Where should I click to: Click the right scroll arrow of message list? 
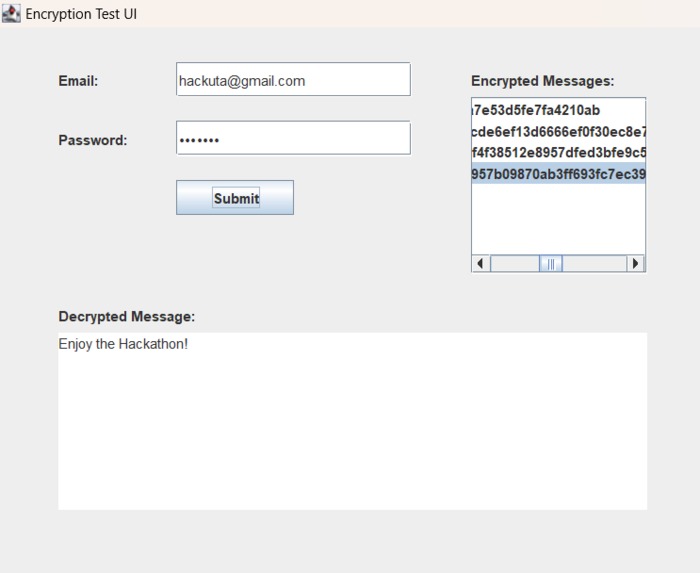pyautogui.click(x=636, y=263)
